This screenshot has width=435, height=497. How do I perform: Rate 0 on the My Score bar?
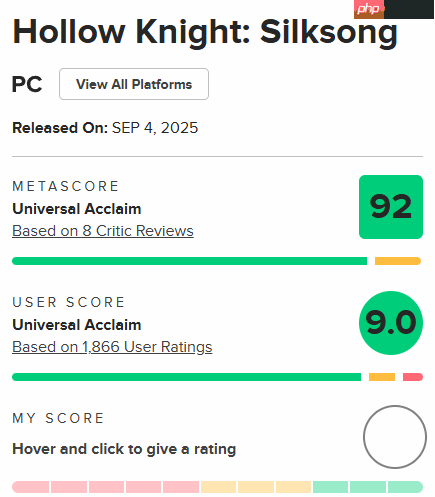[31, 487]
